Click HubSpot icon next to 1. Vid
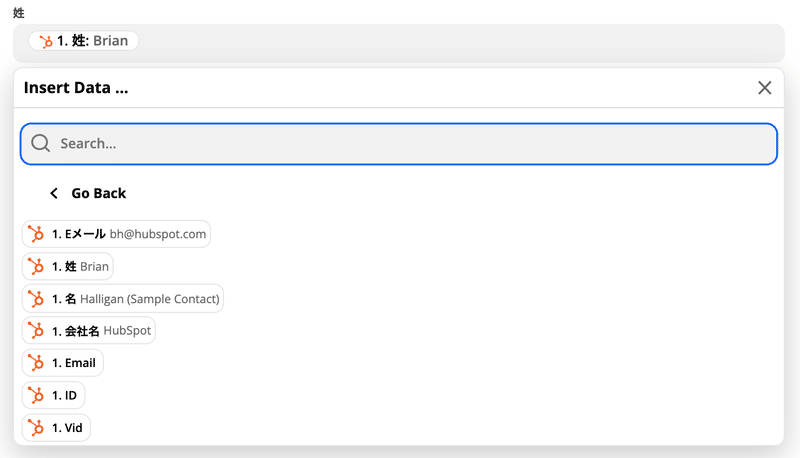 tap(36, 427)
